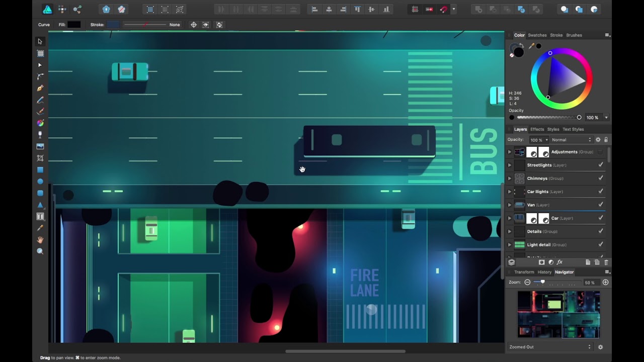Open the Effects tab
This screenshot has height=362, width=644.
click(x=537, y=129)
